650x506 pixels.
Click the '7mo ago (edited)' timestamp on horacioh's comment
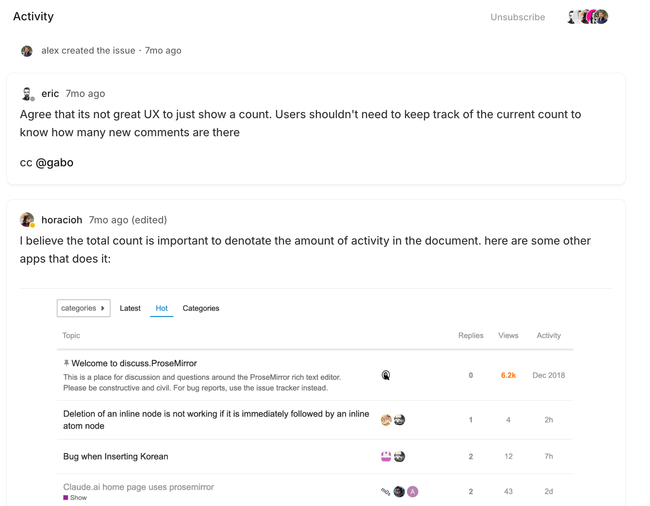128,220
